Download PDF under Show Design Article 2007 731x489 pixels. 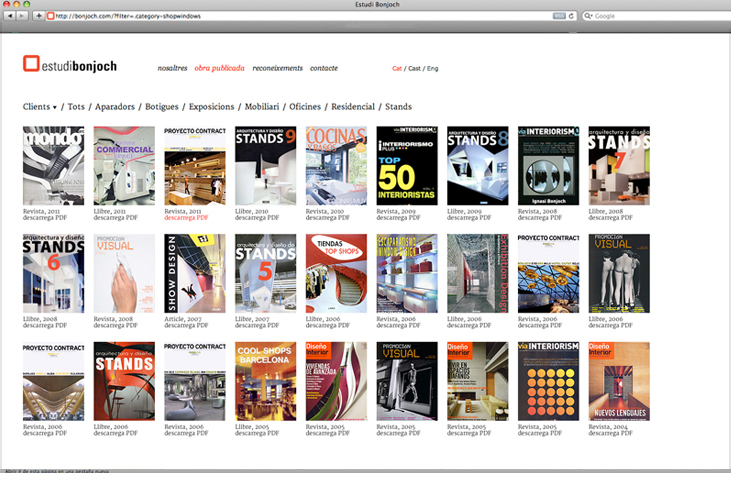(x=186, y=325)
